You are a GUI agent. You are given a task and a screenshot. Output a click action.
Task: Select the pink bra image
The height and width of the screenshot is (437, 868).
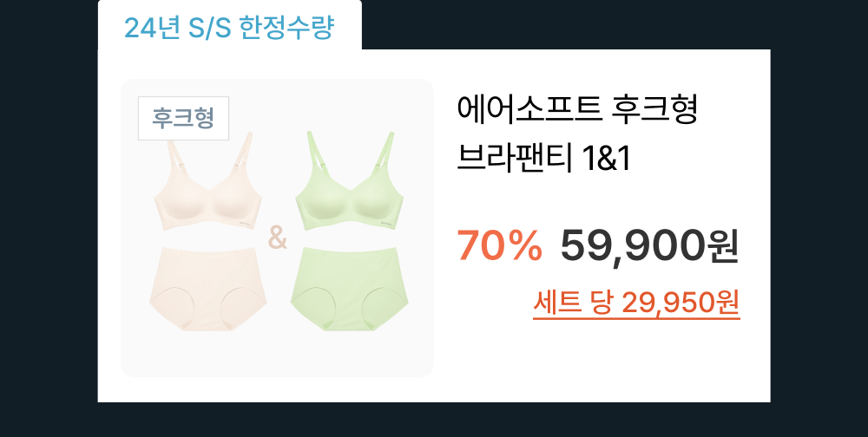(x=208, y=181)
